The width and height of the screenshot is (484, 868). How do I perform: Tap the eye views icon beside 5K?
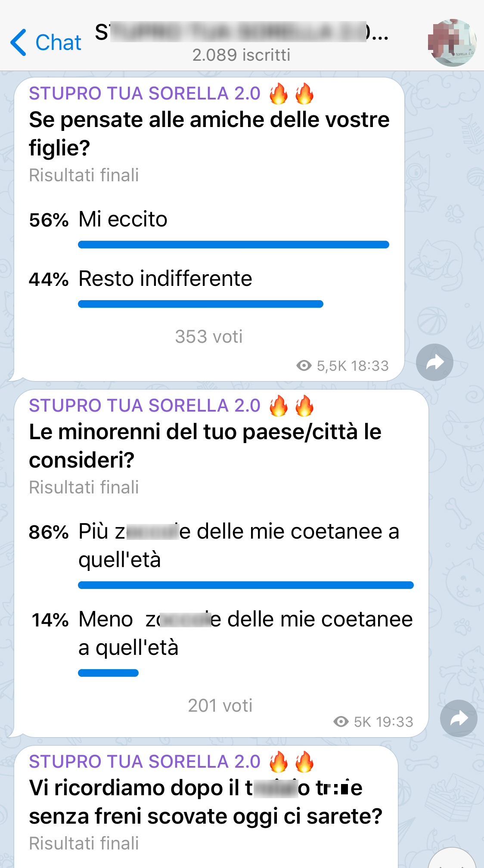(x=341, y=722)
